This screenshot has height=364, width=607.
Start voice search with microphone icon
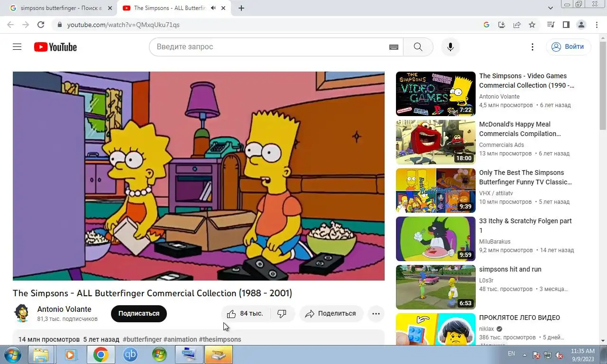point(451,47)
